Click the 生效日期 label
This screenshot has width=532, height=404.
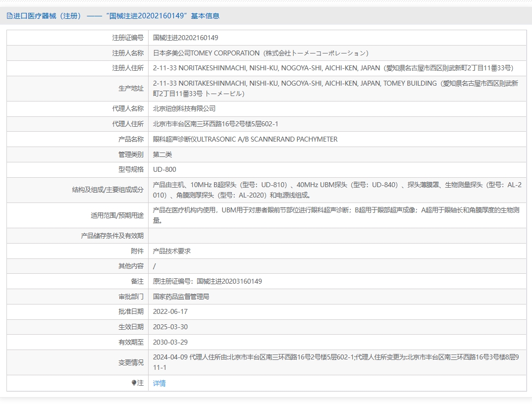pyautogui.click(x=131, y=327)
